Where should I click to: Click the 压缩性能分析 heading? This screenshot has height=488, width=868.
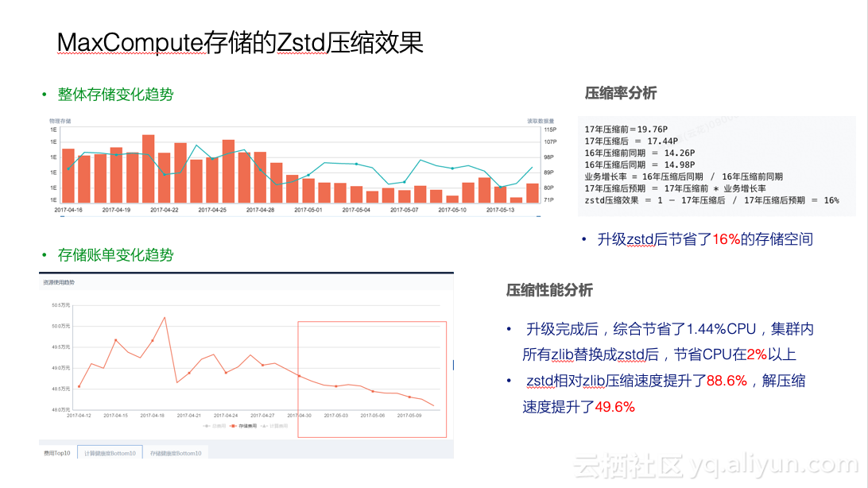point(549,290)
